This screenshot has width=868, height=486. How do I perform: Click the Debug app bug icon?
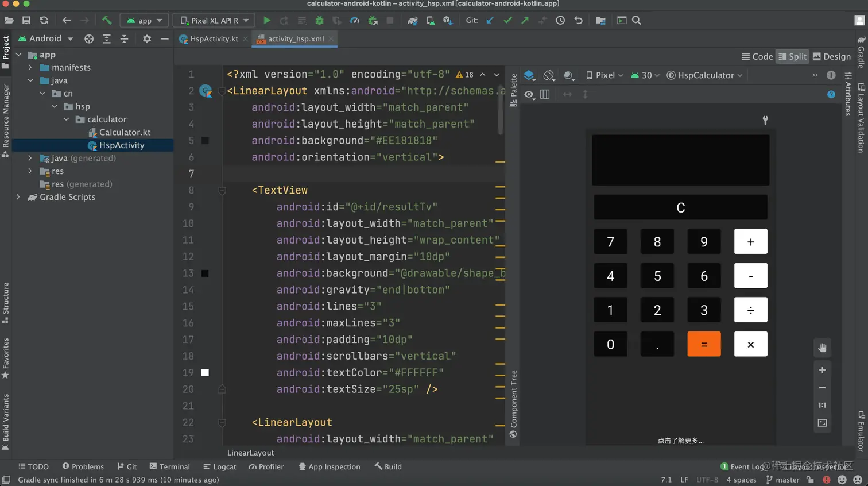[x=320, y=20]
